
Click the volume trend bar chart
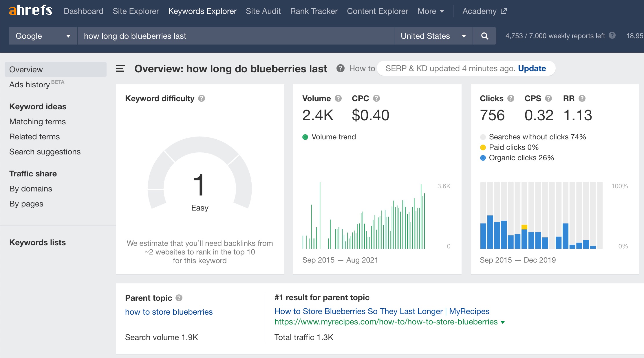coord(364,215)
